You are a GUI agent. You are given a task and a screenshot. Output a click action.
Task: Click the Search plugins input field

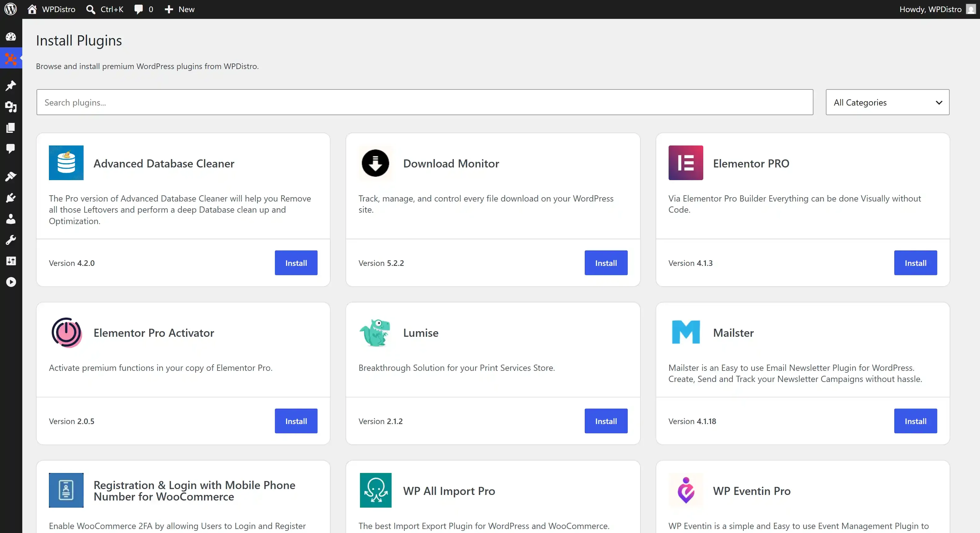coord(425,102)
